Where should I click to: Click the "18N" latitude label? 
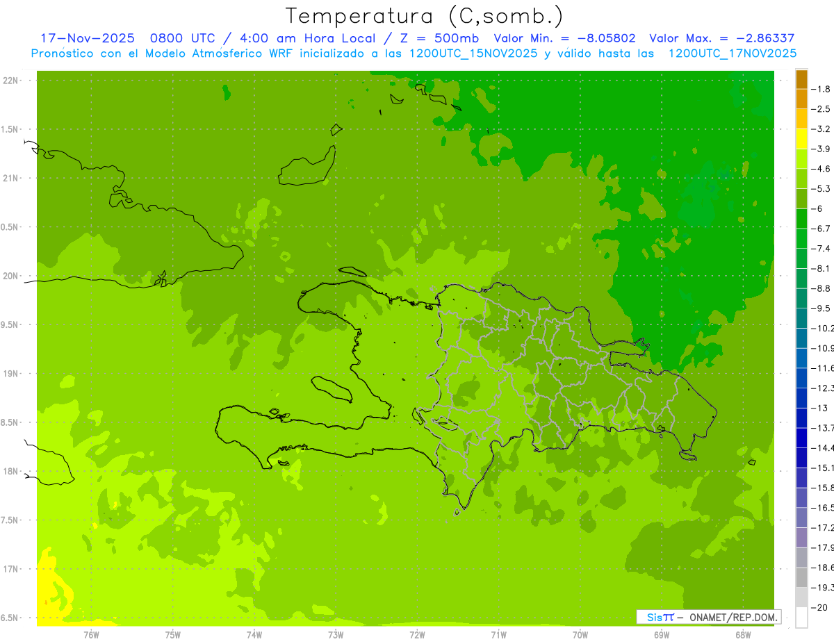(x=11, y=471)
